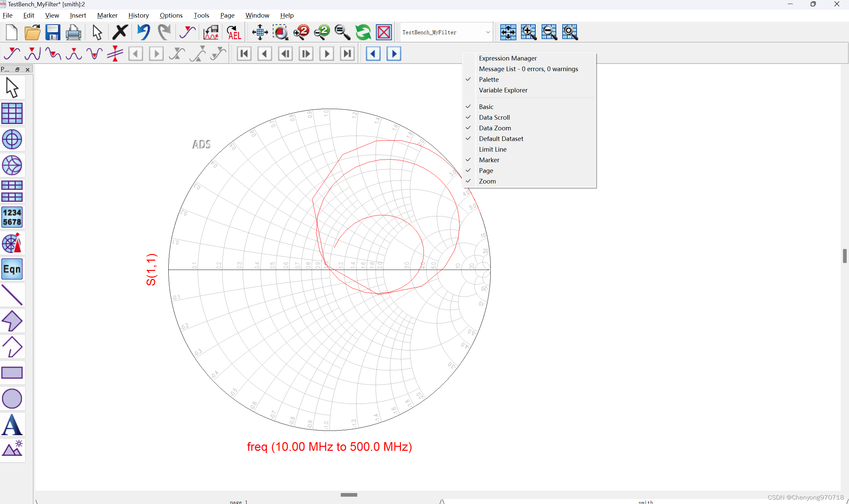
Task: Click the page 1 tab at bottom
Action: (x=238, y=501)
